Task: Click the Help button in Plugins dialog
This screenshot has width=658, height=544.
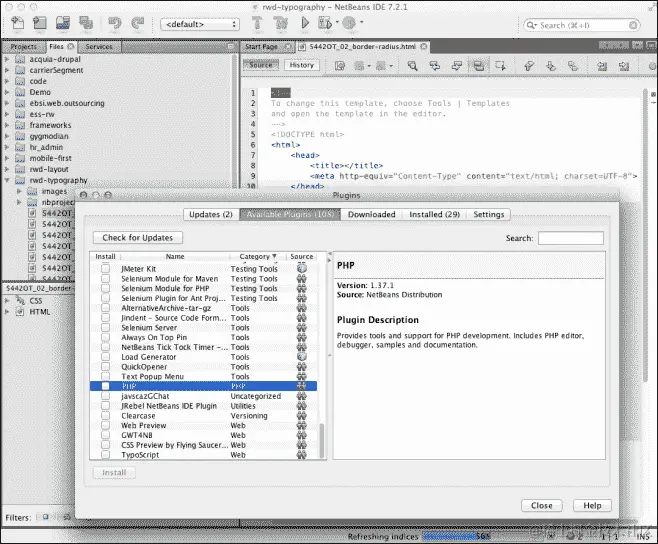Action: [592, 505]
